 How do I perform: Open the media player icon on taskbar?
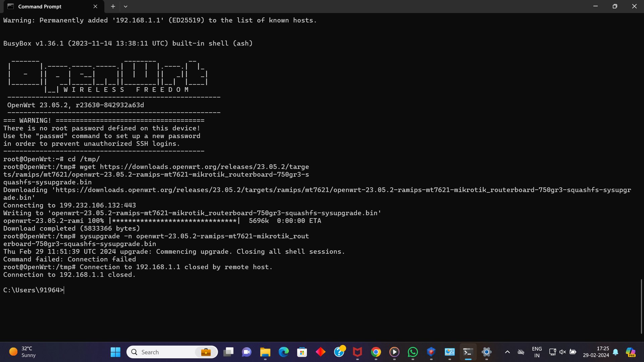tap(394, 352)
